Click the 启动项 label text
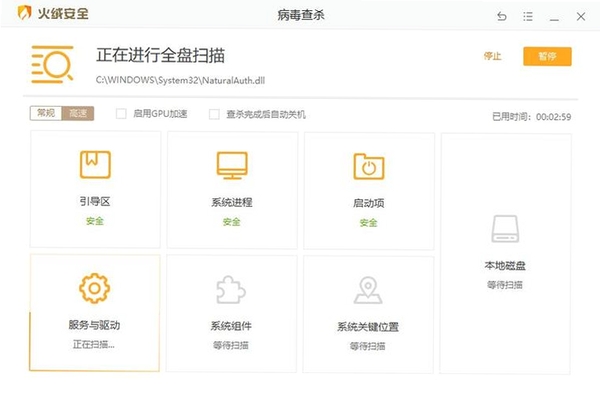Screen dimensions: 600x395 368,203
